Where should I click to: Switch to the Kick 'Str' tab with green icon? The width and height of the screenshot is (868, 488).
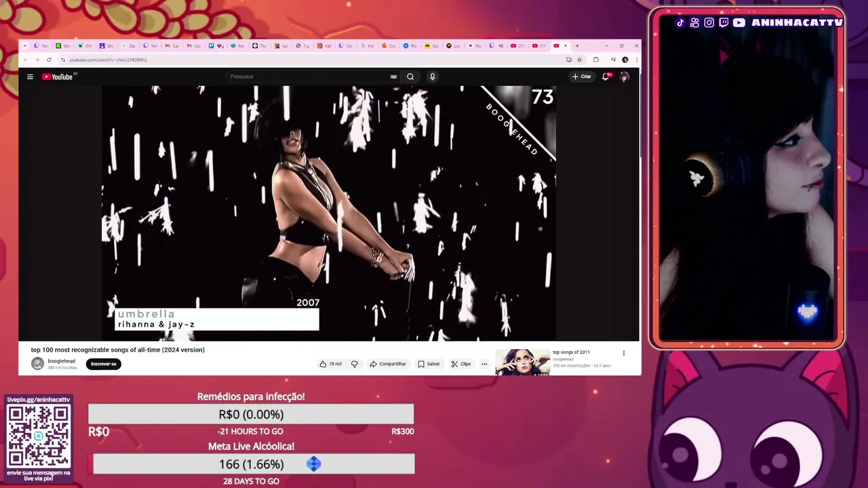coord(63,46)
